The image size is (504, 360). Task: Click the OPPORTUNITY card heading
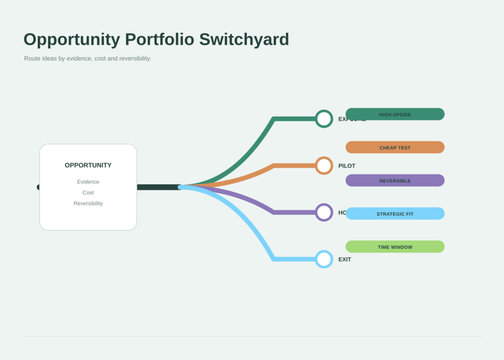pos(88,165)
